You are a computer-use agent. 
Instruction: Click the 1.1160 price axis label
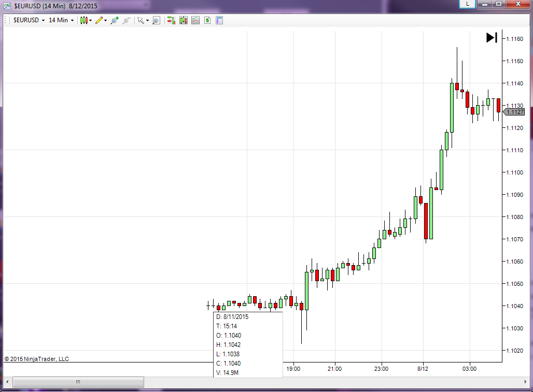515,39
